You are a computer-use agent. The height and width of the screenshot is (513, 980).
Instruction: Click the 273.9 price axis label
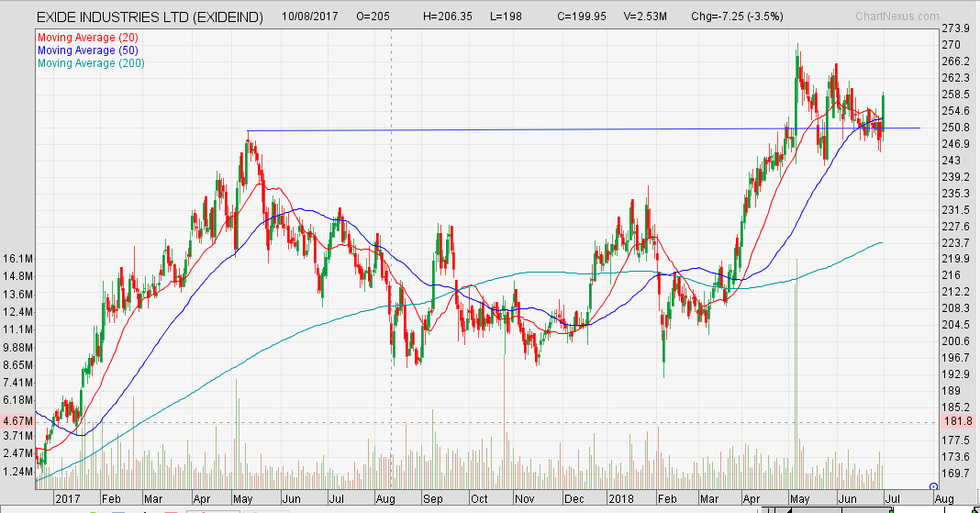[955, 28]
